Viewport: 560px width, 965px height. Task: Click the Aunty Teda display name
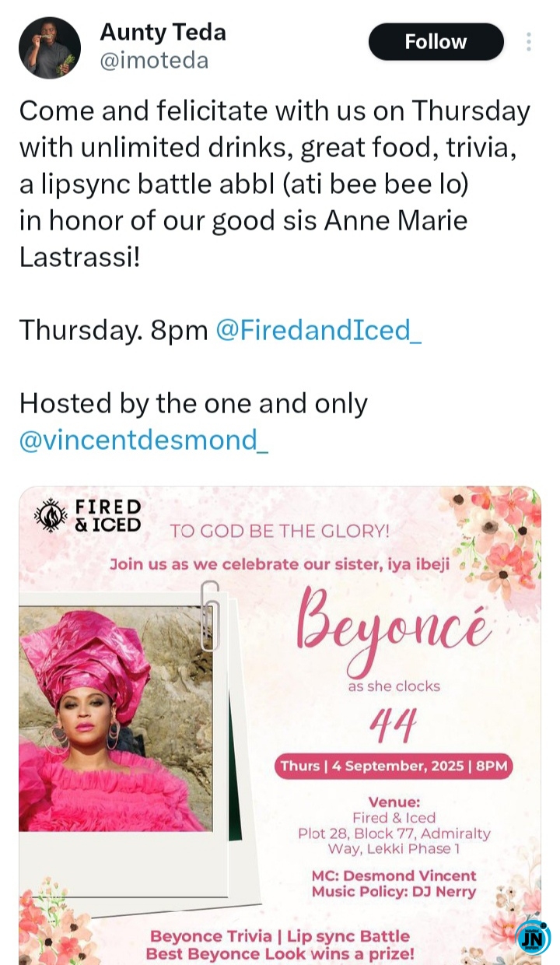(x=163, y=32)
